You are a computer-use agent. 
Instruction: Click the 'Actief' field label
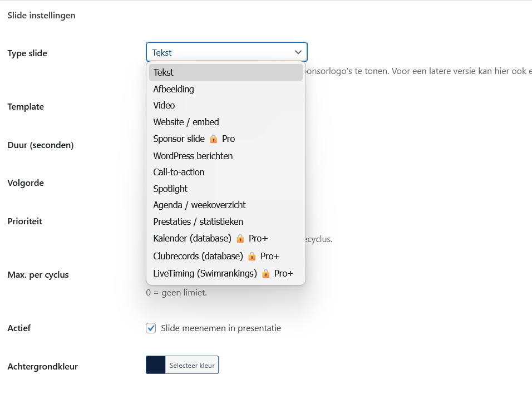pyautogui.click(x=19, y=328)
